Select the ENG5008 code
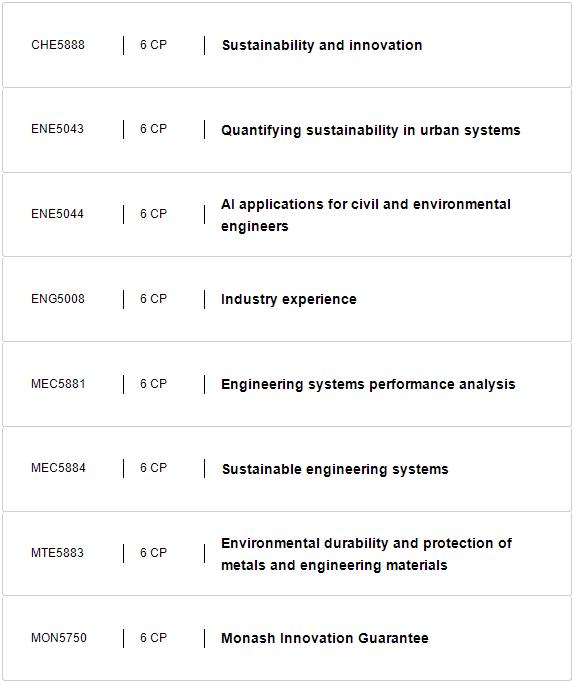The height and width of the screenshot is (683, 574). pos(58,299)
